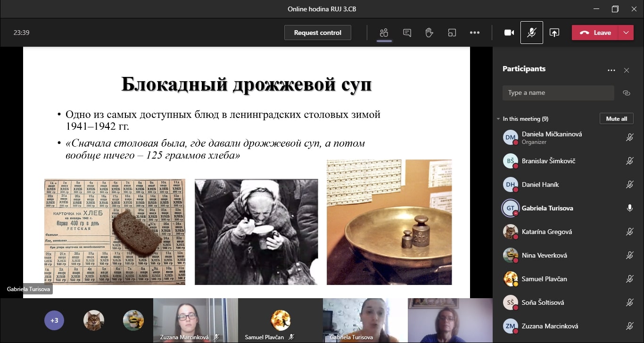
Task: Open the Share content tray icon
Action: coord(554,33)
